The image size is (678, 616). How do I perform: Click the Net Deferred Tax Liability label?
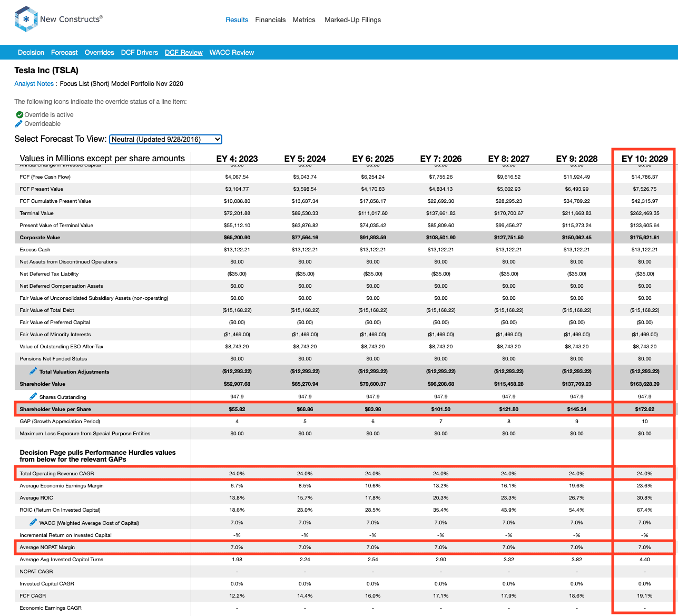[49, 274]
